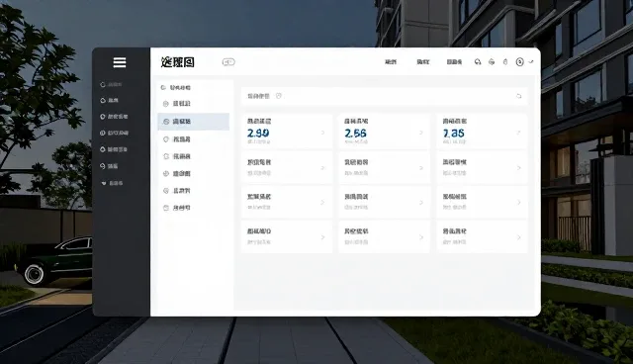The height and width of the screenshot is (364, 633).
Task: Open the stat card showing value 2.35
Action: click(x=482, y=132)
